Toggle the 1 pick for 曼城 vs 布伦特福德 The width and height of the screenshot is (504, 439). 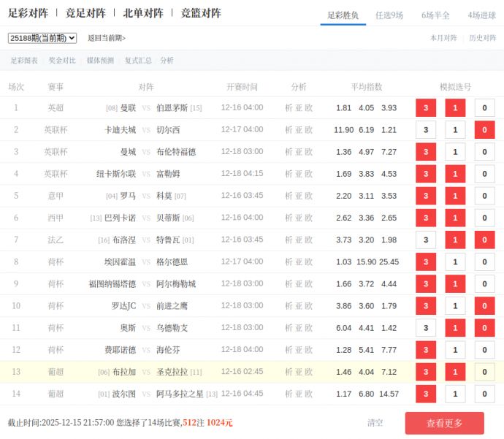click(x=455, y=152)
